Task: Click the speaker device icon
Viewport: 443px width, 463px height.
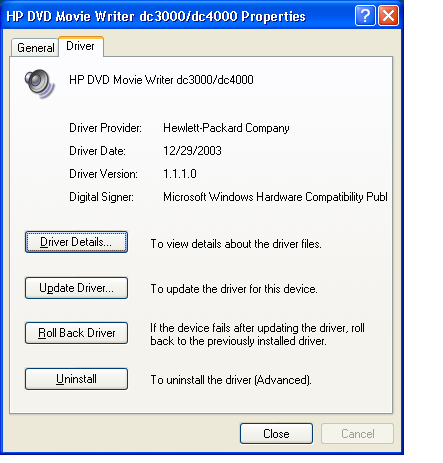Action: (x=39, y=83)
